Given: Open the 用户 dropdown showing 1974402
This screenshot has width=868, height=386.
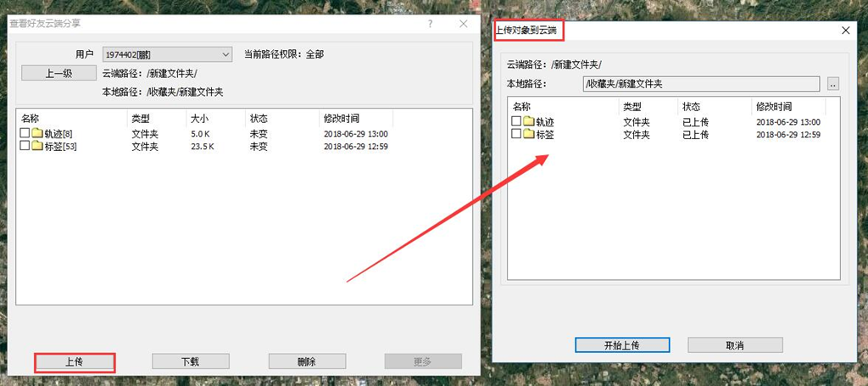Looking at the screenshot, I should tap(167, 54).
